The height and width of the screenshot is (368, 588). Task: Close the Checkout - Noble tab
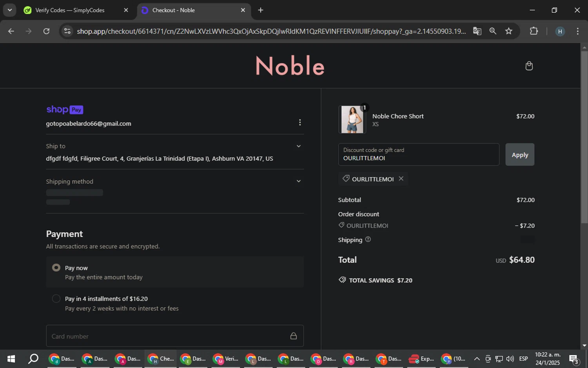tap(243, 10)
